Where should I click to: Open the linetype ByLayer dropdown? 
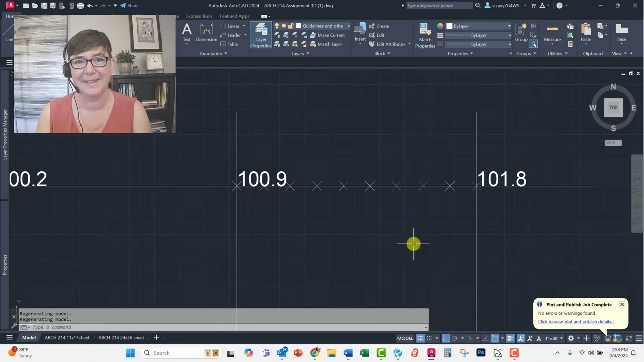pyautogui.click(x=509, y=44)
